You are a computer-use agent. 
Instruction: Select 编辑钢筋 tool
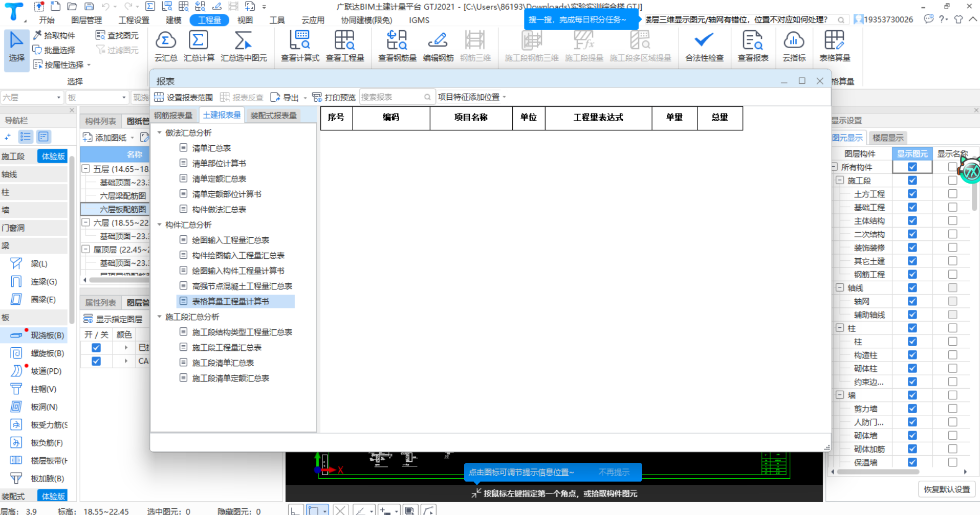[x=438, y=46]
